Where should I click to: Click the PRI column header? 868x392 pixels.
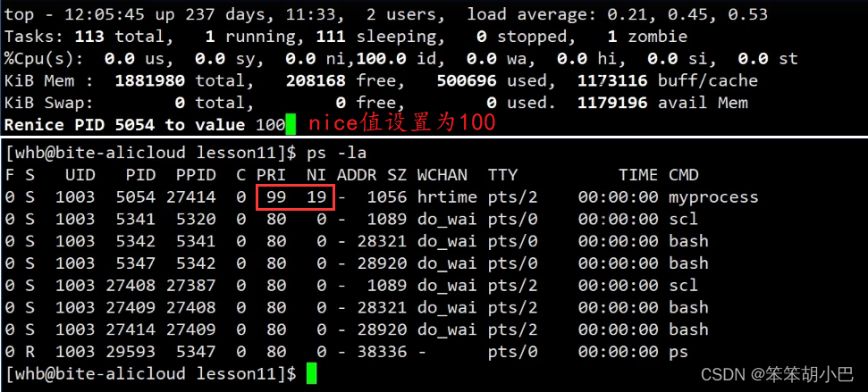[x=271, y=175]
